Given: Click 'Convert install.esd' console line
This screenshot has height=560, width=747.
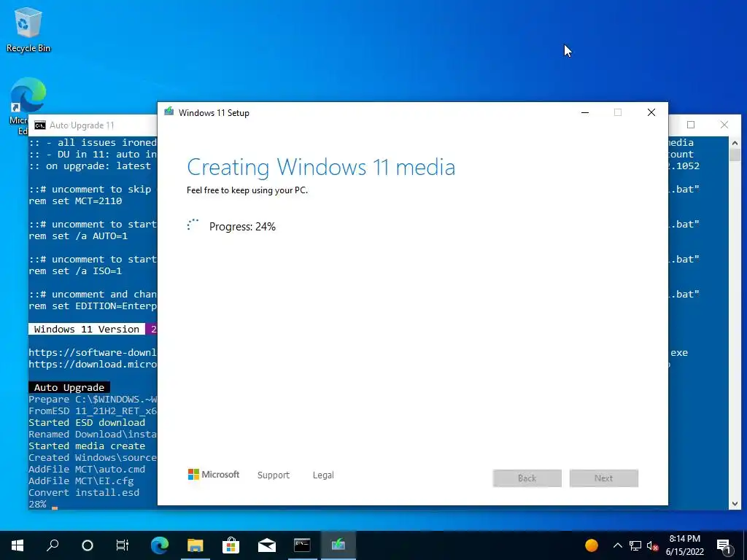Looking at the screenshot, I should [x=84, y=492].
